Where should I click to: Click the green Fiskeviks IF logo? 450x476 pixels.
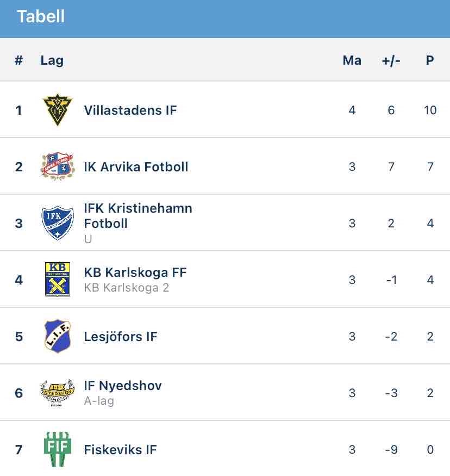[x=58, y=449]
